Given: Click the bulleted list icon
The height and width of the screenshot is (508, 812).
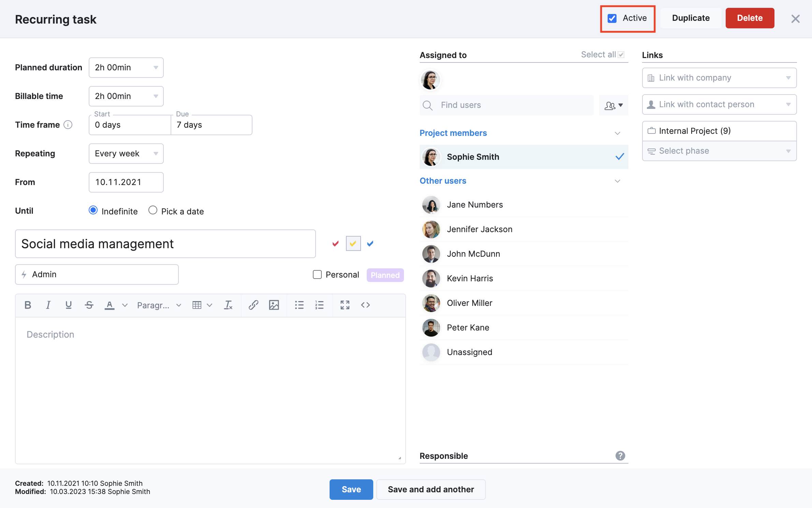Looking at the screenshot, I should tap(299, 305).
